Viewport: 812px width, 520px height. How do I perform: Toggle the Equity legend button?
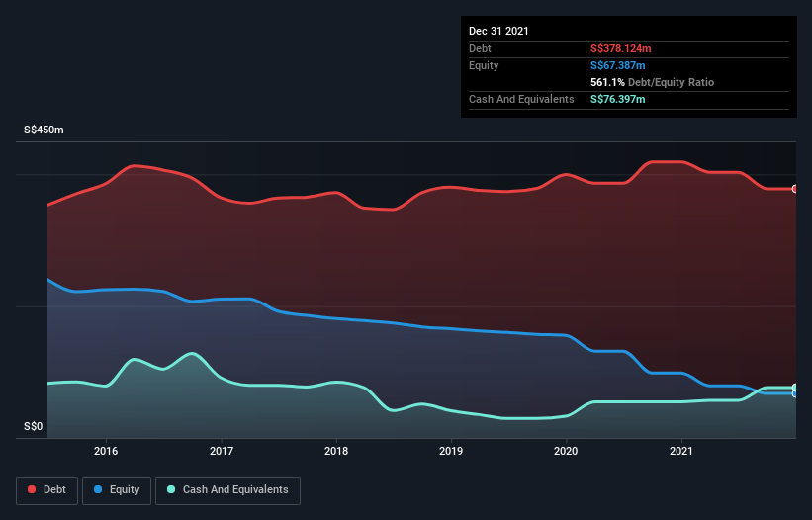(x=117, y=490)
